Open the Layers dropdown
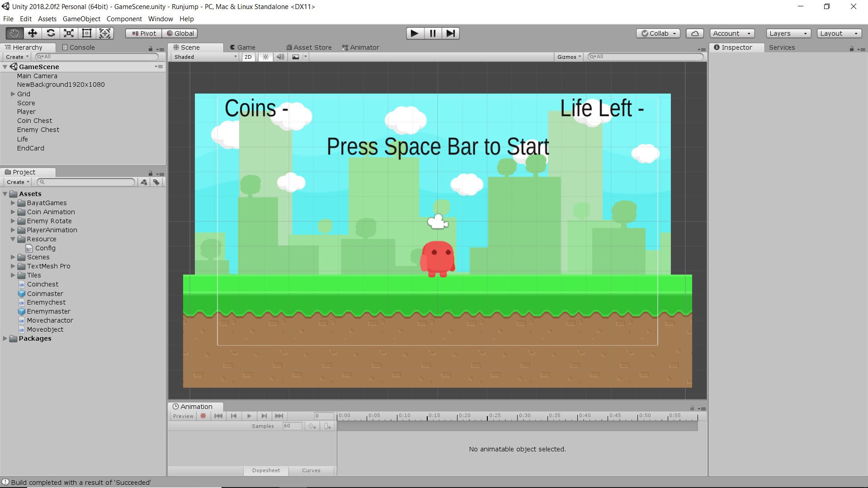The width and height of the screenshot is (868, 488). click(x=788, y=33)
